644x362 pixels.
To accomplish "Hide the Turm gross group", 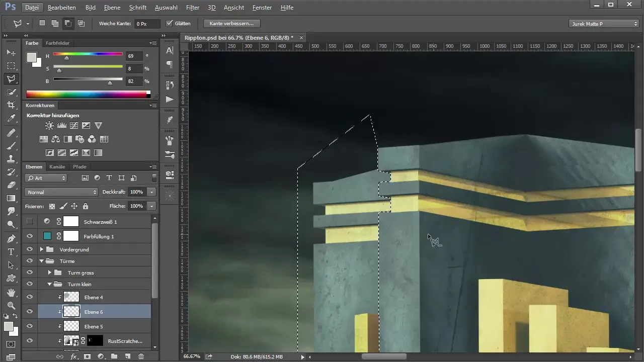I will tap(30, 273).
